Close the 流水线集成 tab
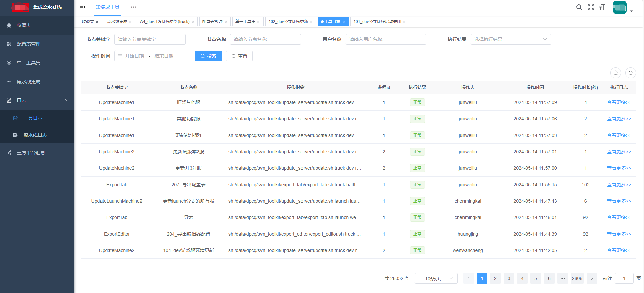 pos(130,22)
